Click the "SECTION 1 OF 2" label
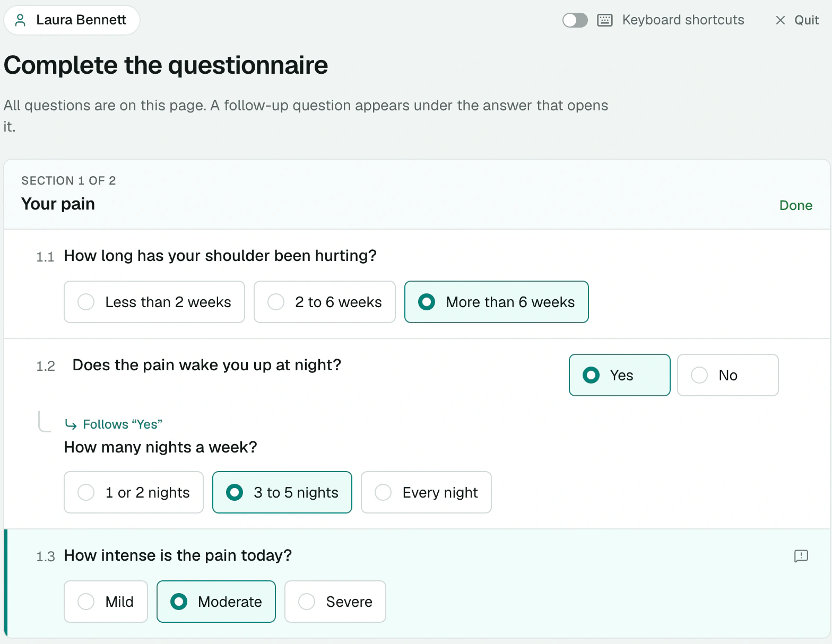 point(68,180)
